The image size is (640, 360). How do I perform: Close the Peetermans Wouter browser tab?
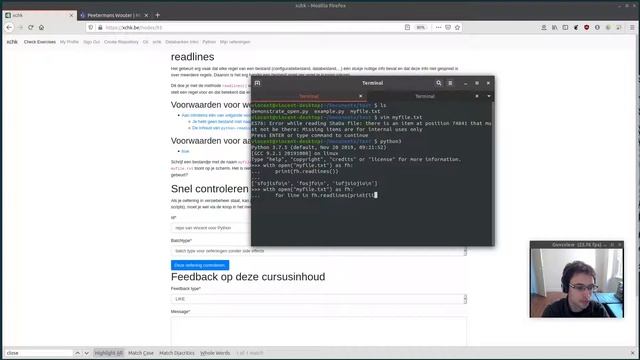point(146,15)
